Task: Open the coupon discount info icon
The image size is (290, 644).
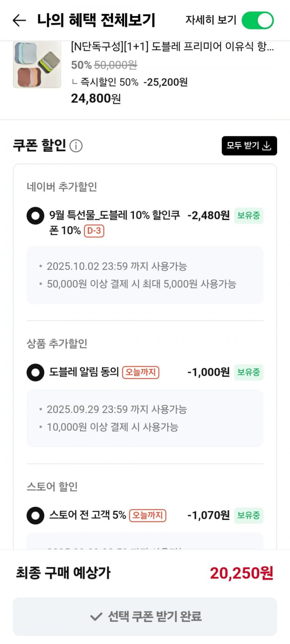Action: tap(76, 146)
